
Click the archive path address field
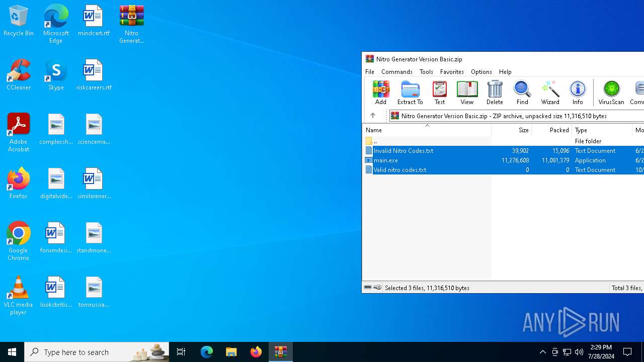coord(517,116)
